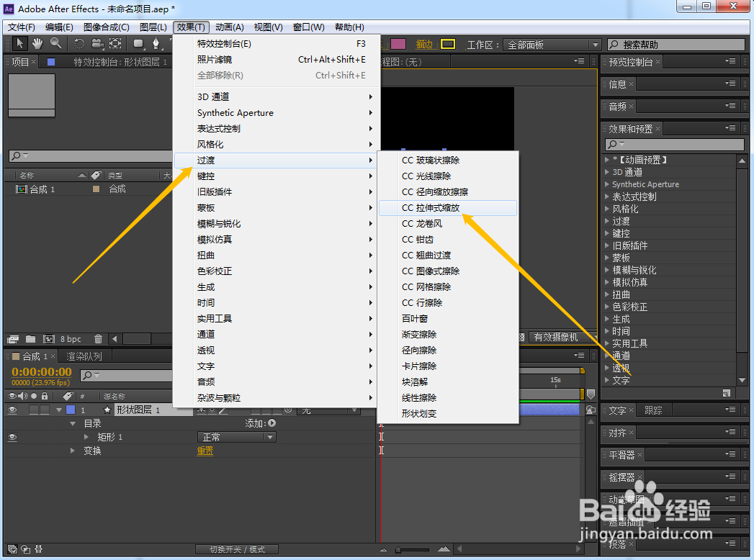Click the expand layer switches icon at bottom-left
The width and height of the screenshot is (754, 560).
pos(12,549)
